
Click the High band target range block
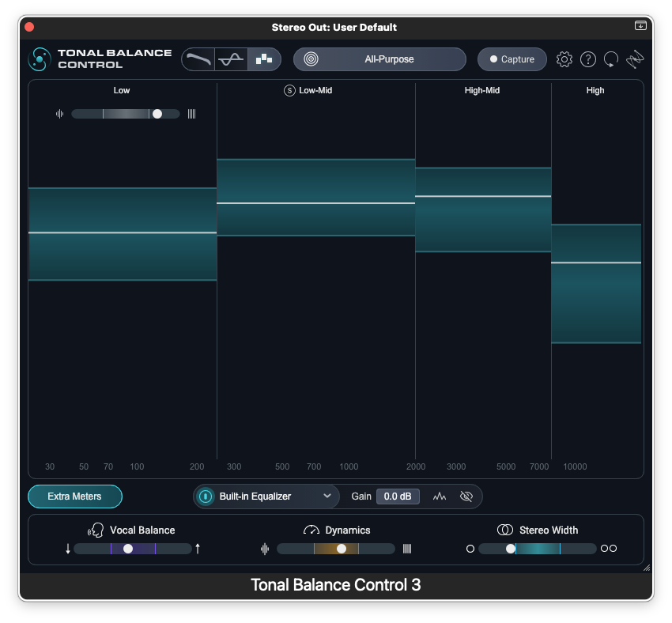pos(596,283)
